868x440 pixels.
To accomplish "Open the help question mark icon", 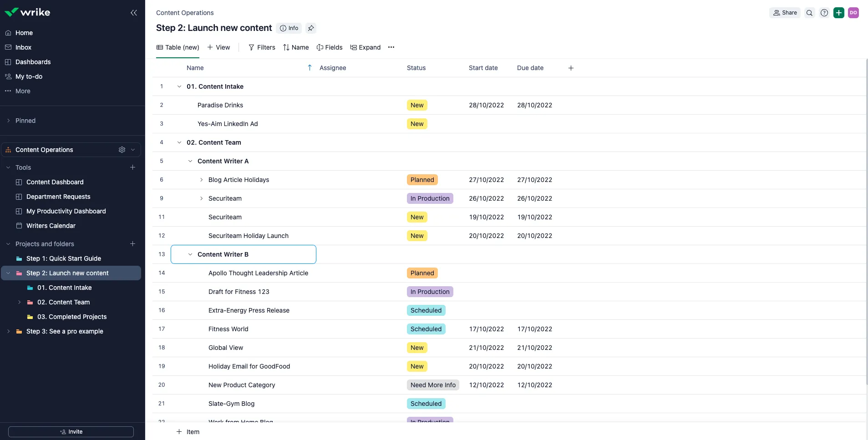I will [824, 13].
